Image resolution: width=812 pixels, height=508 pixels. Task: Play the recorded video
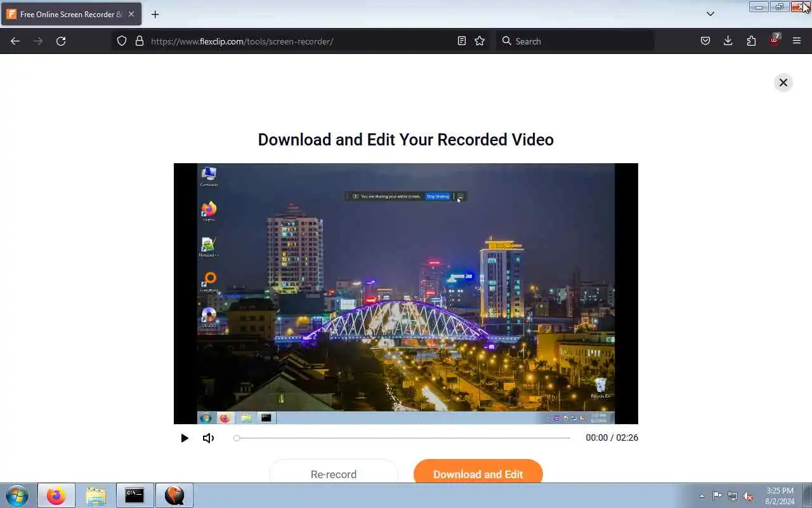185,438
